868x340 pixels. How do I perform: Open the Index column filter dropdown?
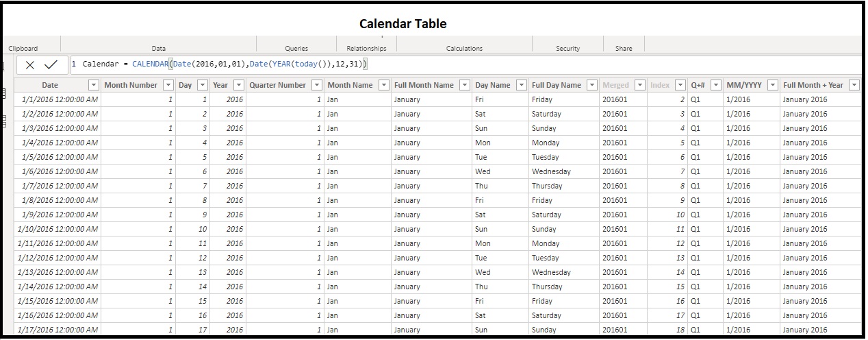click(x=680, y=85)
